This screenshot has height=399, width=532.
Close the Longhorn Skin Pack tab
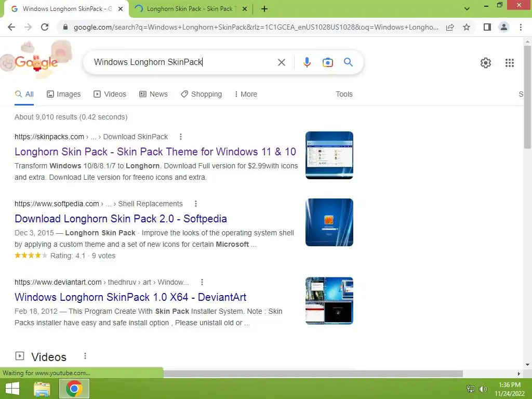(x=245, y=9)
